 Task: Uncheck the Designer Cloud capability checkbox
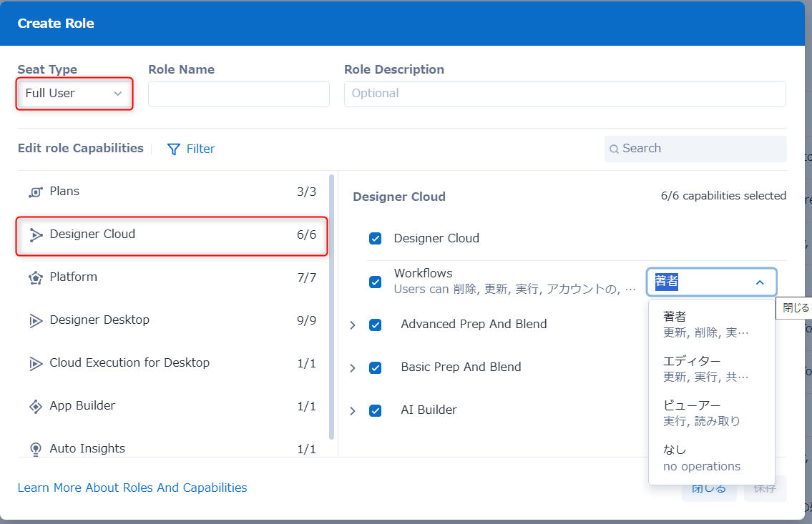coord(376,239)
